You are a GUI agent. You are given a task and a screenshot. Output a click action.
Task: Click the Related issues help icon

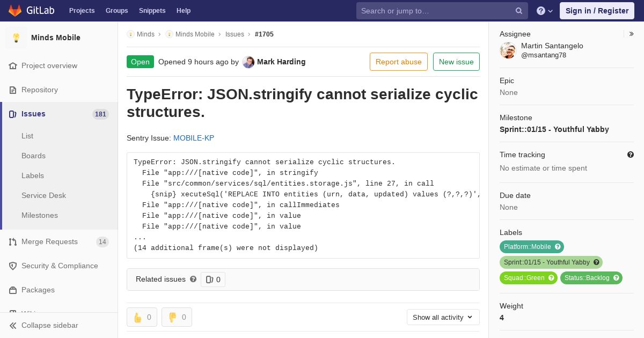(x=193, y=279)
